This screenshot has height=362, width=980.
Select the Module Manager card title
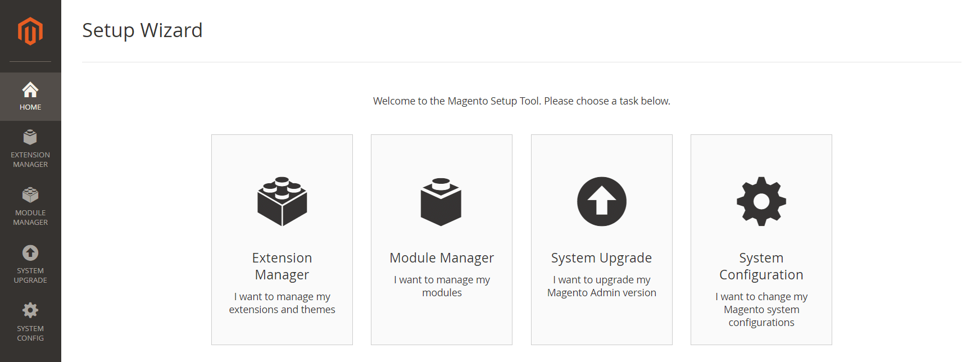(x=442, y=258)
